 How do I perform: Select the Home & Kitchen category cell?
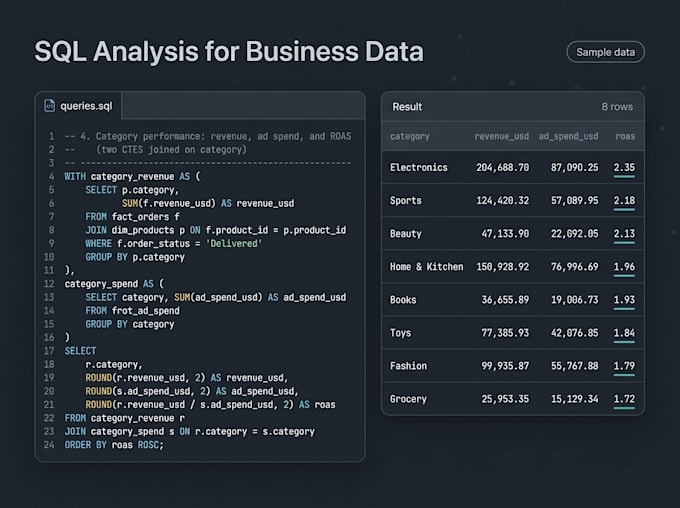click(426, 266)
